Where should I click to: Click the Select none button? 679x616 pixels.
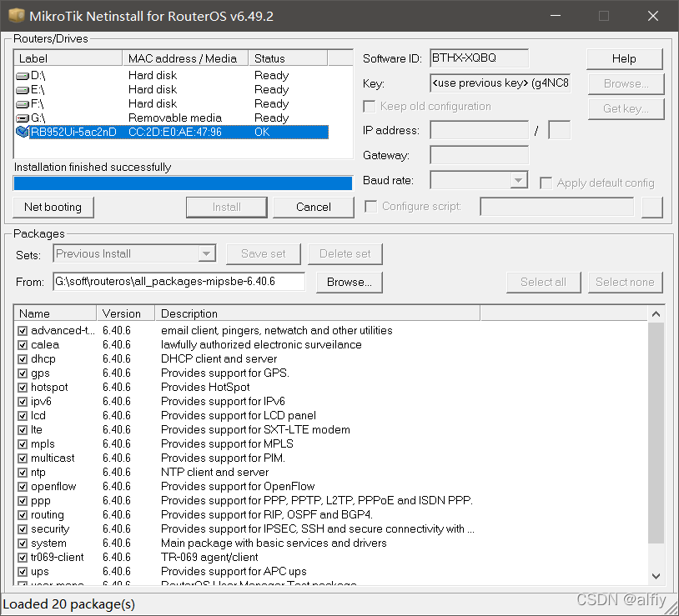pyautogui.click(x=626, y=283)
